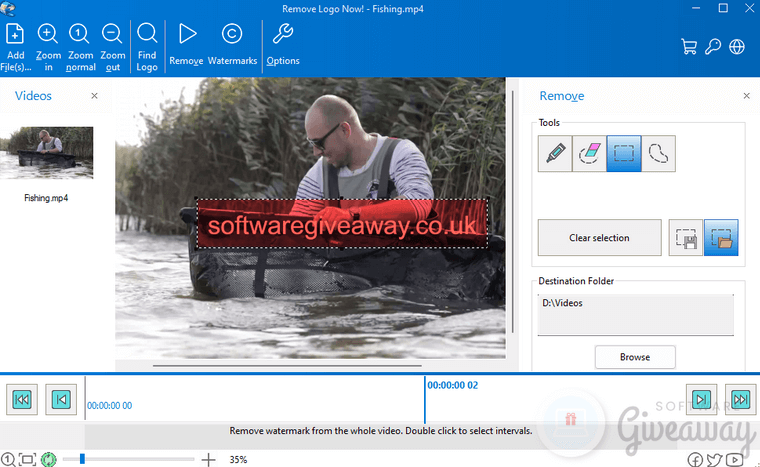The width and height of the screenshot is (760, 467).
Task: Click the plus icon beside zoom slider
Action: tap(208, 459)
